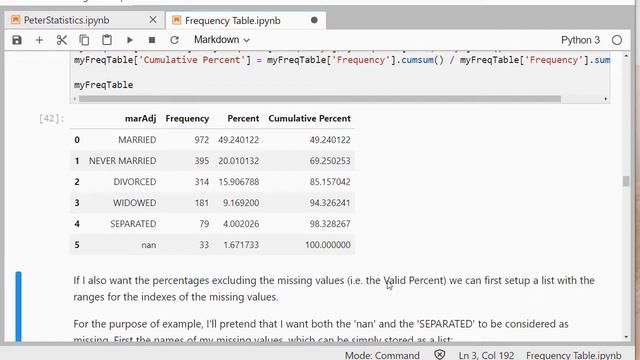This screenshot has height=360, width=640.
Task: Click the blue selected-cell collapse bar
Action: pos(18,306)
